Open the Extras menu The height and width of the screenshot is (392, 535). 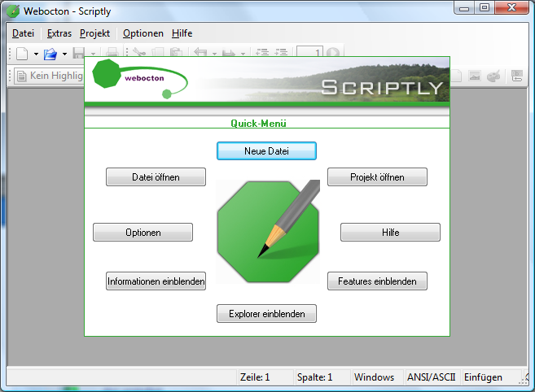(x=59, y=33)
